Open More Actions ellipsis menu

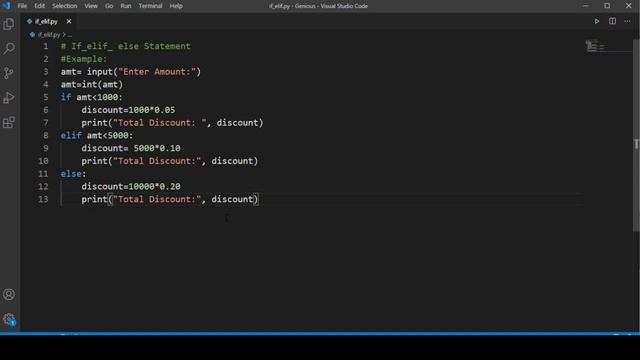click(x=627, y=21)
